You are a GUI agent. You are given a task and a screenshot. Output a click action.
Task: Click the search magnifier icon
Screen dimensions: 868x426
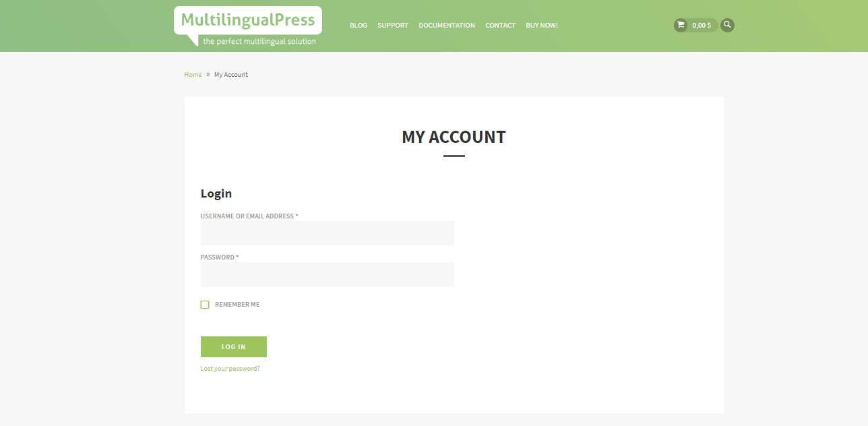[727, 25]
